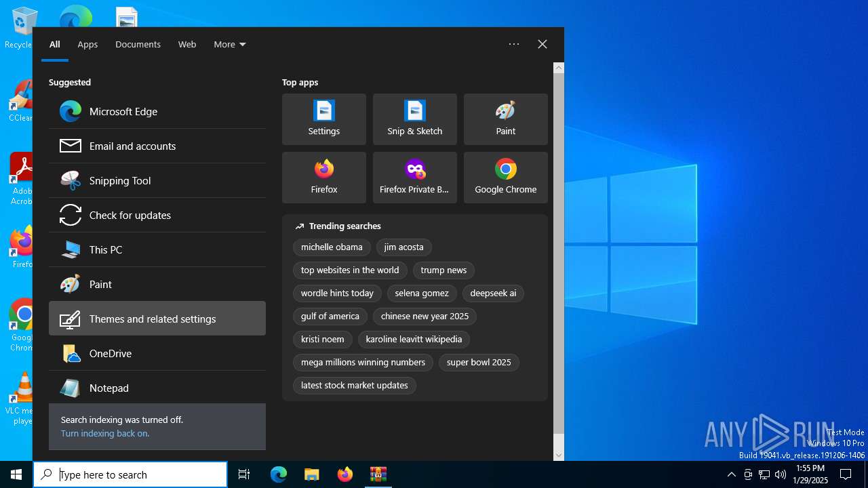Open Paint tile in Top apps

pyautogui.click(x=506, y=119)
